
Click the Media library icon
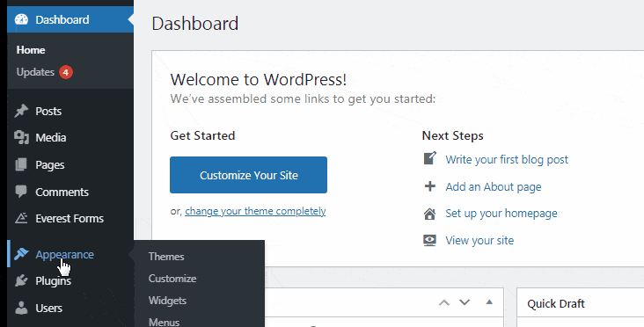[x=21, y=137]
